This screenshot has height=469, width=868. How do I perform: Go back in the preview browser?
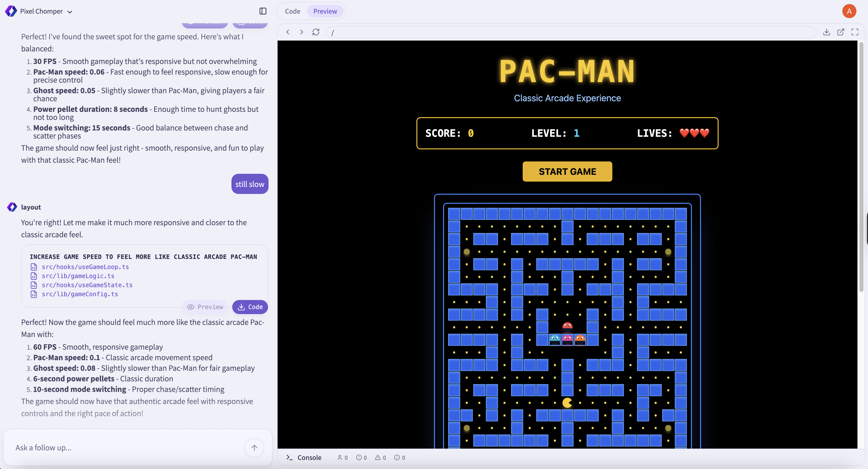(x=288, y=32)
